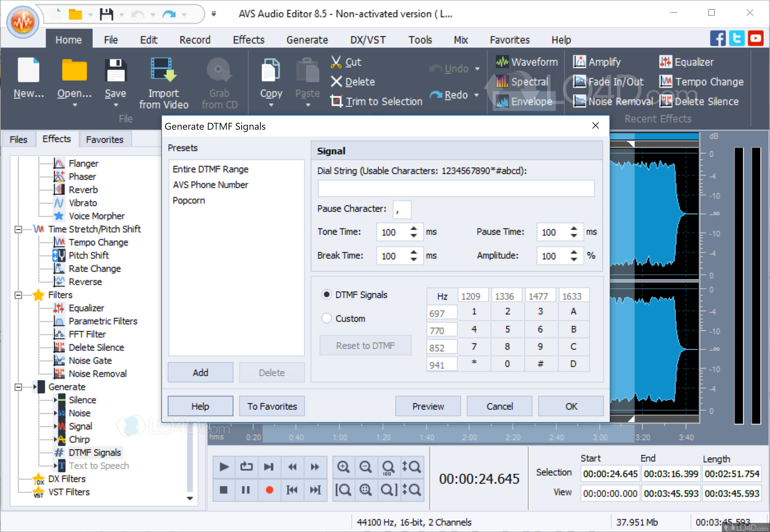Open the Facebook icon link
770x532 pixels.
718,39
